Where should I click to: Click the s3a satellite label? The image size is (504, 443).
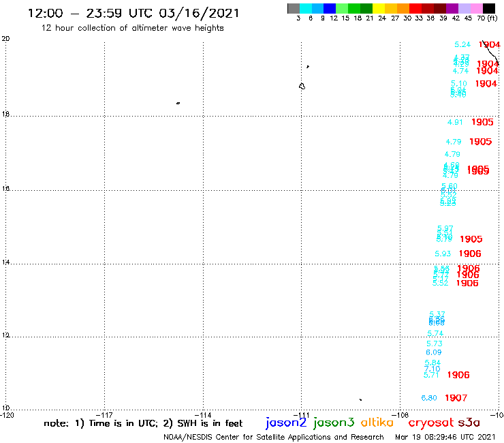[469, 423]
